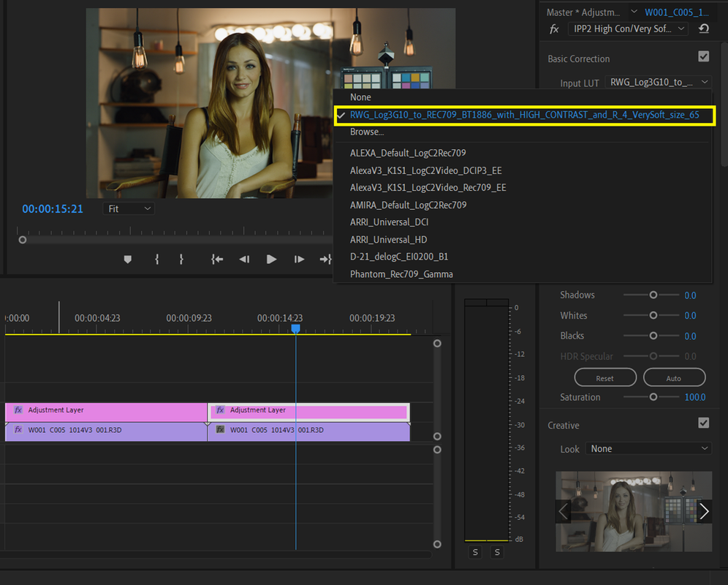Click the Look preview thumbnail image

click(x=634, y=512)
